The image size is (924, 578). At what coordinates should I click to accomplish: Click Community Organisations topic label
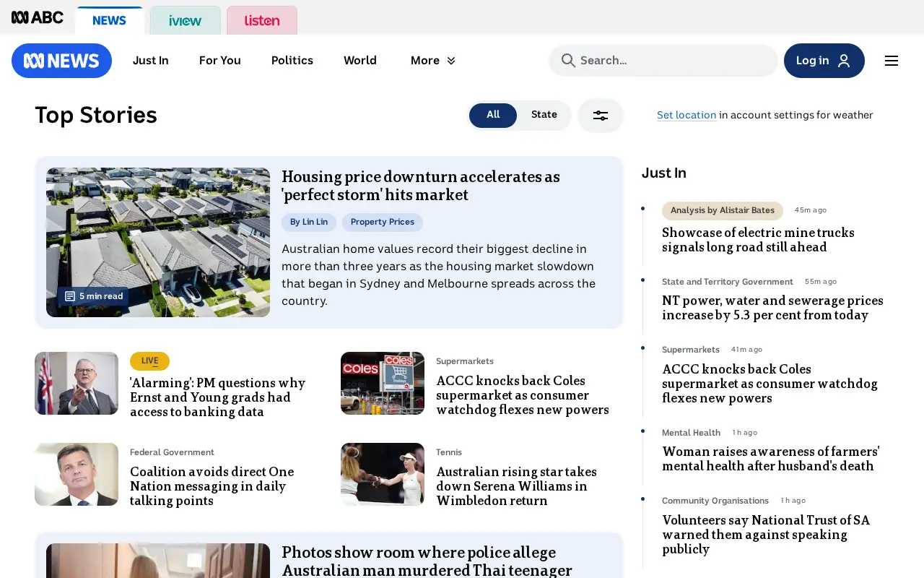pos(715,501)
